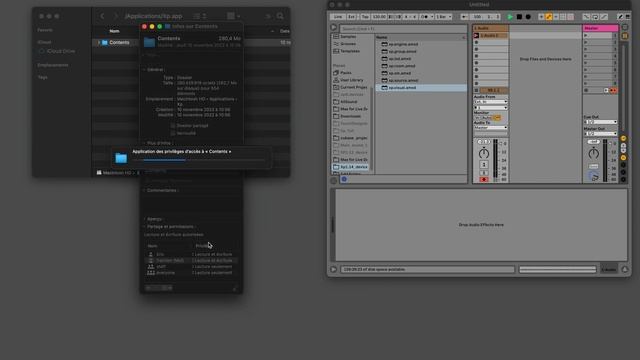Screen dimensions: 640x360
Task: Click the 1 Audio track header
Action: point(491,28)
